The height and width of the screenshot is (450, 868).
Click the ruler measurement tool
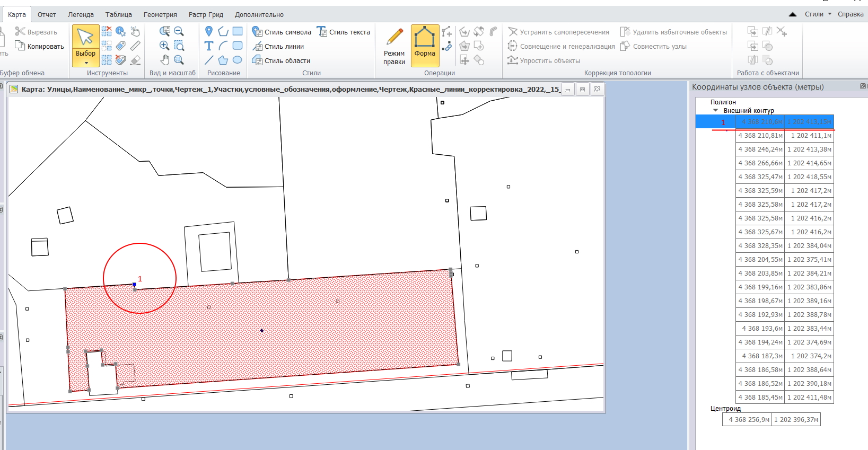(136, 46)
